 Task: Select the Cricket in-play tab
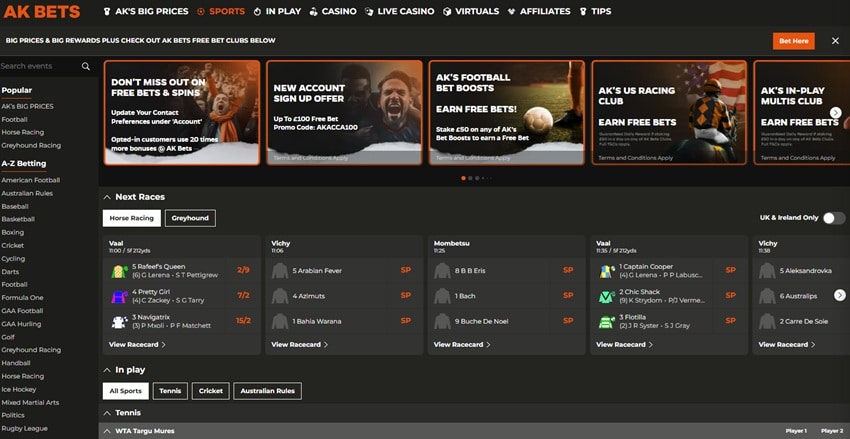211,391
